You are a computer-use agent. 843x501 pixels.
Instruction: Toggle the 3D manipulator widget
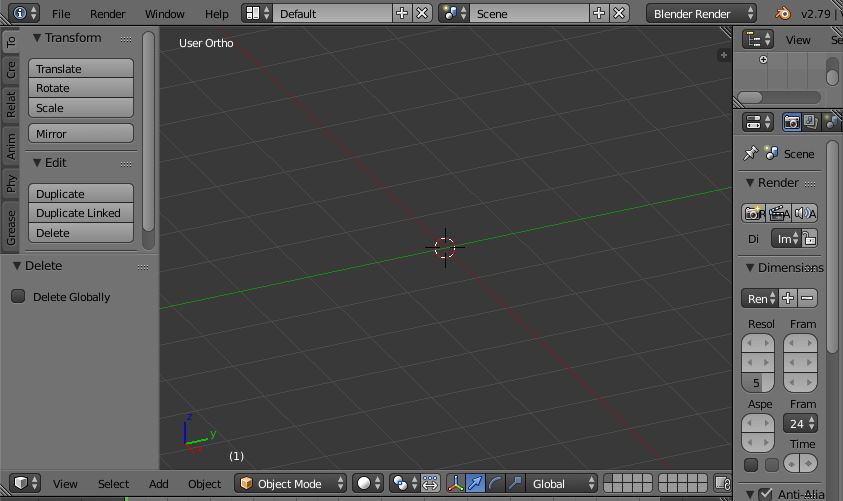(456, 483)
